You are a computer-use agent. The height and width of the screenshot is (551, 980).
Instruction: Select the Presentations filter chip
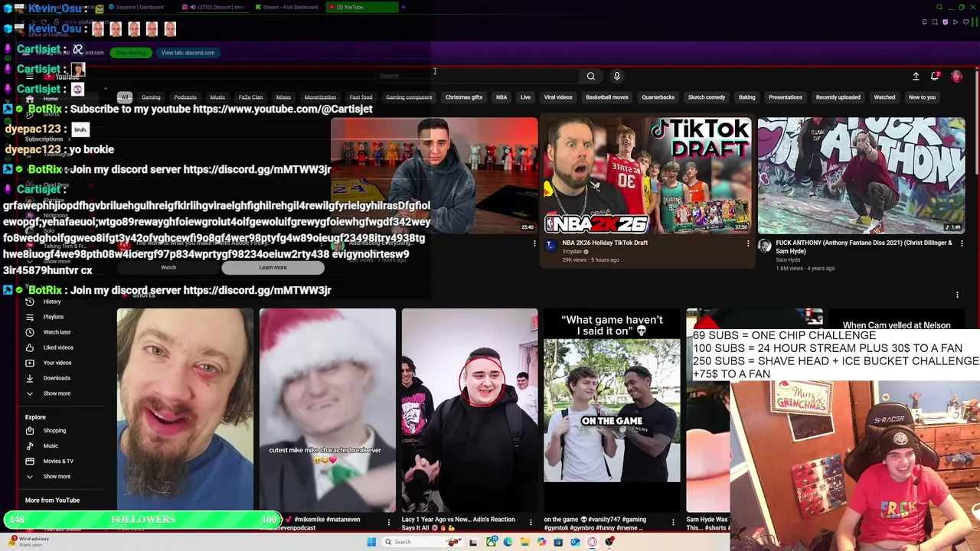point(786,97)
